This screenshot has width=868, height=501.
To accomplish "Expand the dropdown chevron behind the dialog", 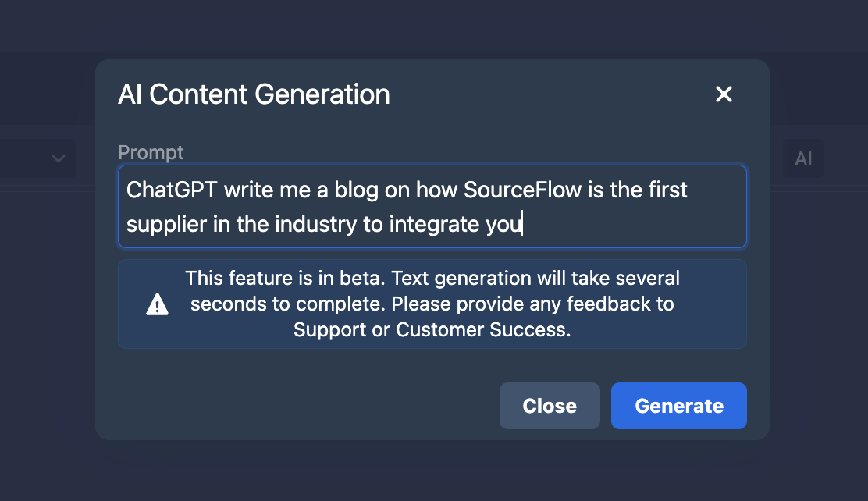I will 58,158.
